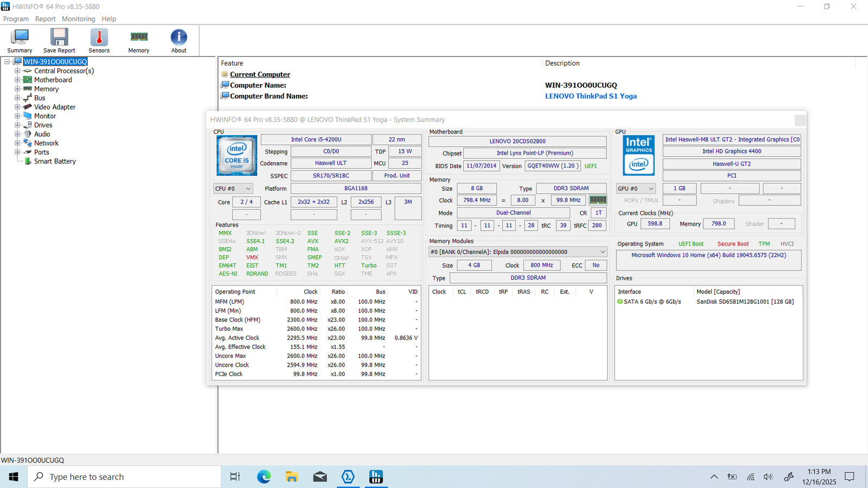Click the Intel HD Graphics 4400 field
Viewport: 868px width, 488px height.
732,151
